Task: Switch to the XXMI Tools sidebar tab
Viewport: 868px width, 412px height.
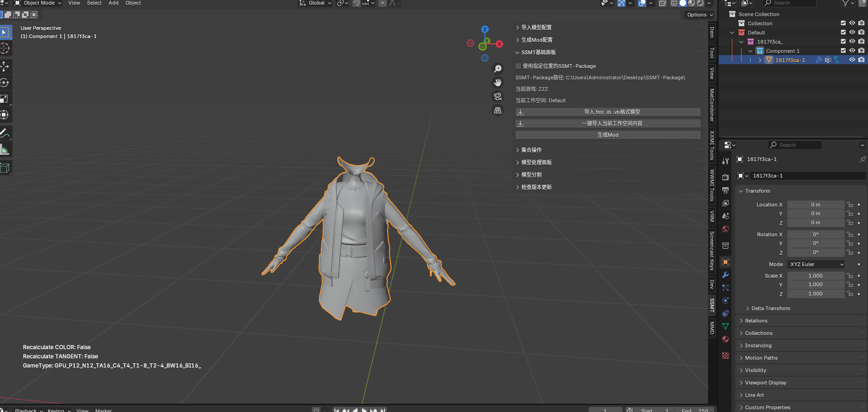Action: (712, 145)
